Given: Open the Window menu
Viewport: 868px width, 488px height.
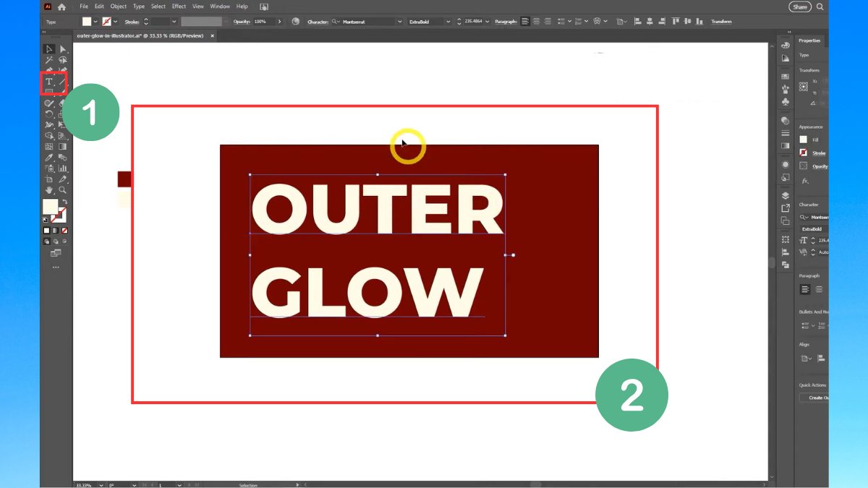Looking at the screenshot, I should [220, 7].
